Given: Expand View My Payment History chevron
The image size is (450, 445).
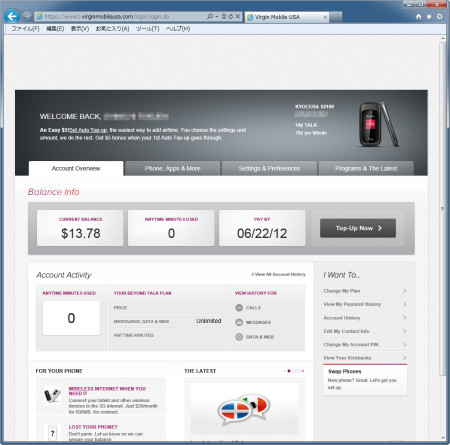Looking at the screenshot, I should pyautogui.click(x=404, y=304).
